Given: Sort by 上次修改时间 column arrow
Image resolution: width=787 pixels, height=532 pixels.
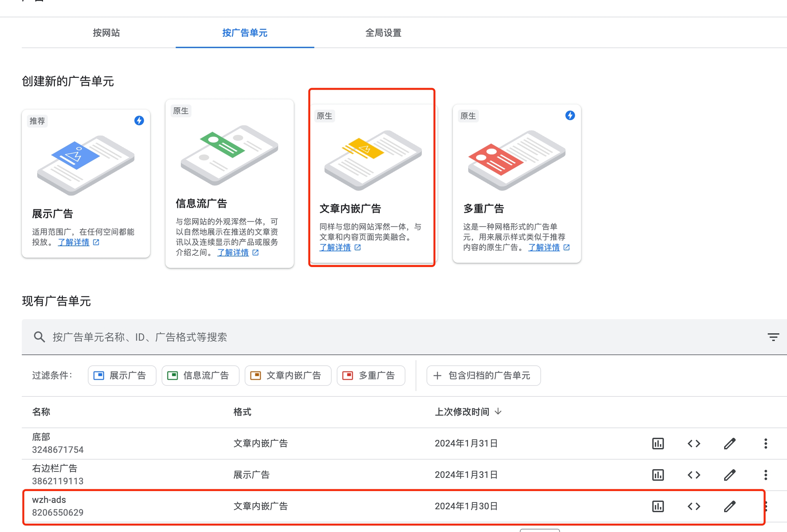Looking at the screenshot, I should (x=498, y=411).
